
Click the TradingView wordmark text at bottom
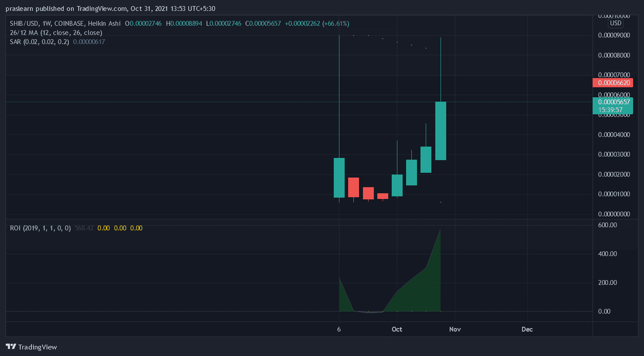[37, 347]
